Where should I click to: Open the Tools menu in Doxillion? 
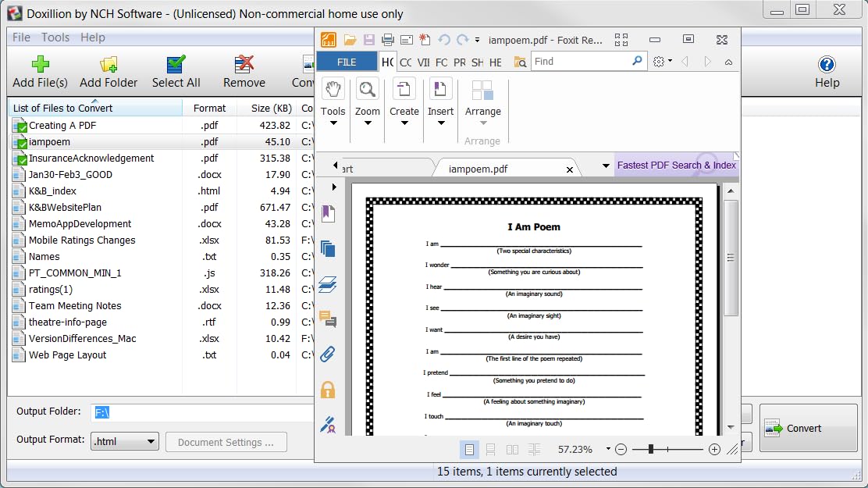(x=55, y=37)
